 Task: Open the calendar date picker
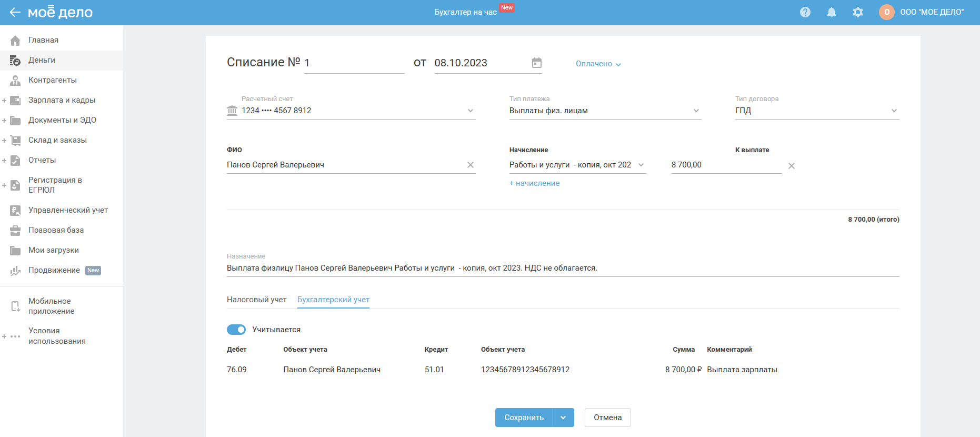(x=536, y=63)
